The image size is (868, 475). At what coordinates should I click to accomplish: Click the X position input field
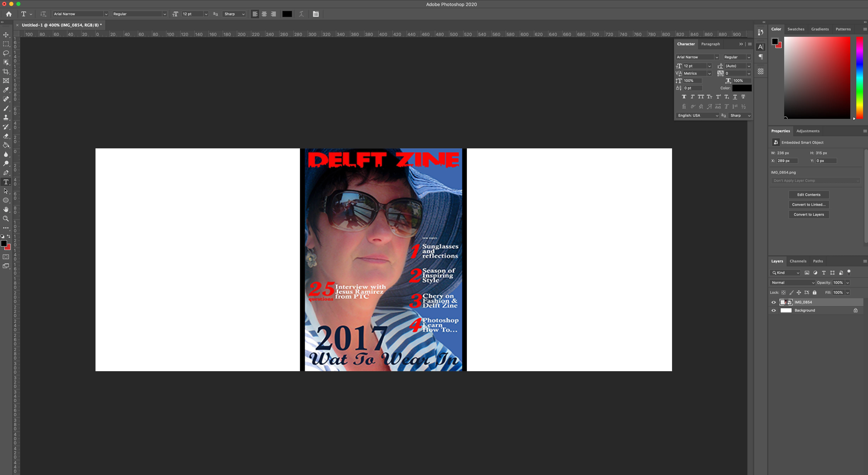point(787,161)
